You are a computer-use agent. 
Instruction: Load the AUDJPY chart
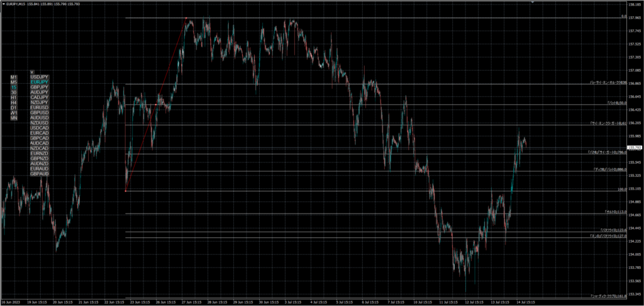point(39,92)
